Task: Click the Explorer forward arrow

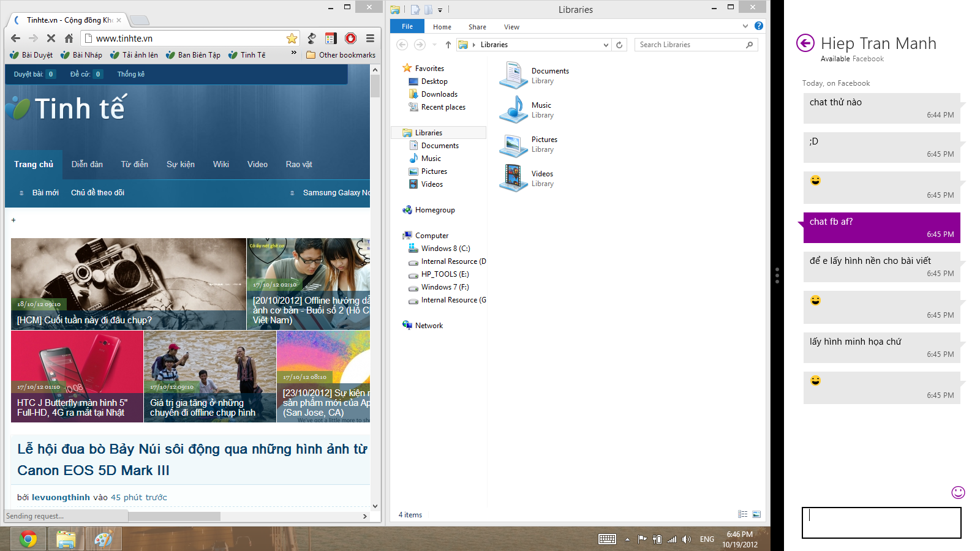Action: (420, 44)
